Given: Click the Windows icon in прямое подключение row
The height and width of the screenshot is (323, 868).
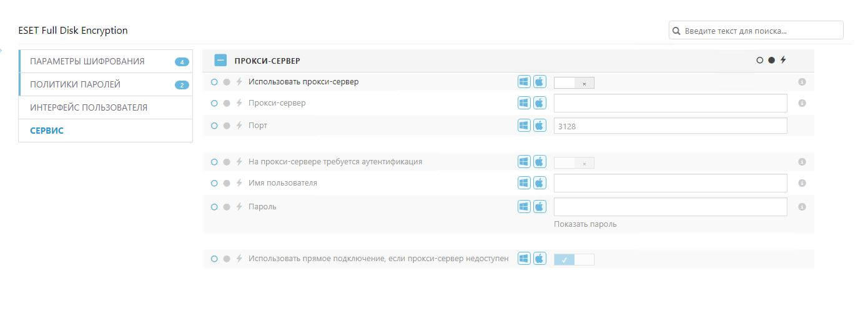Looking at the screenshot, I should [524, 259].
